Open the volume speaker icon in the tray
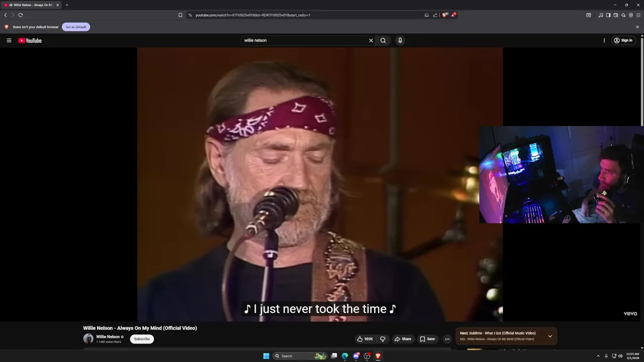The width and height of the screenshot is (644, 362). (x=620, y=356)
